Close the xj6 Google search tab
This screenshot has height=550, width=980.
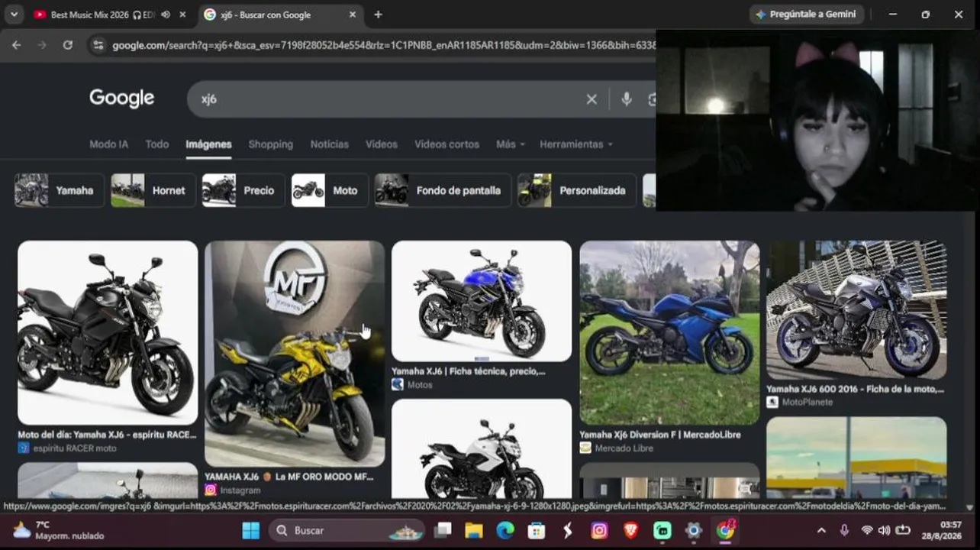353,15
